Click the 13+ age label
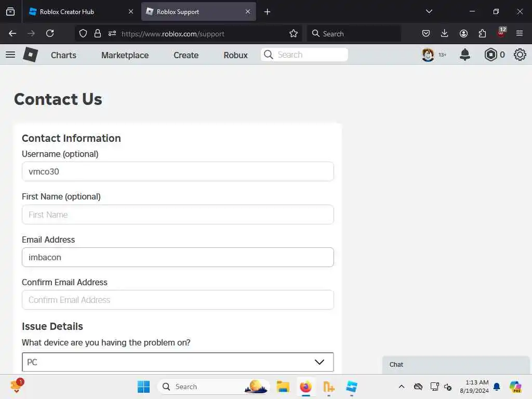 [x=442, y=55]
